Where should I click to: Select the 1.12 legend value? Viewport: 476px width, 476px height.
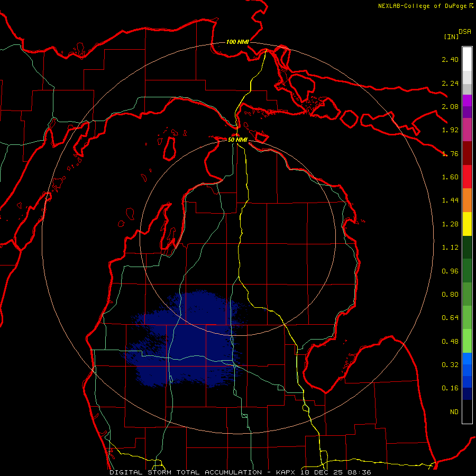coord(450,248)
